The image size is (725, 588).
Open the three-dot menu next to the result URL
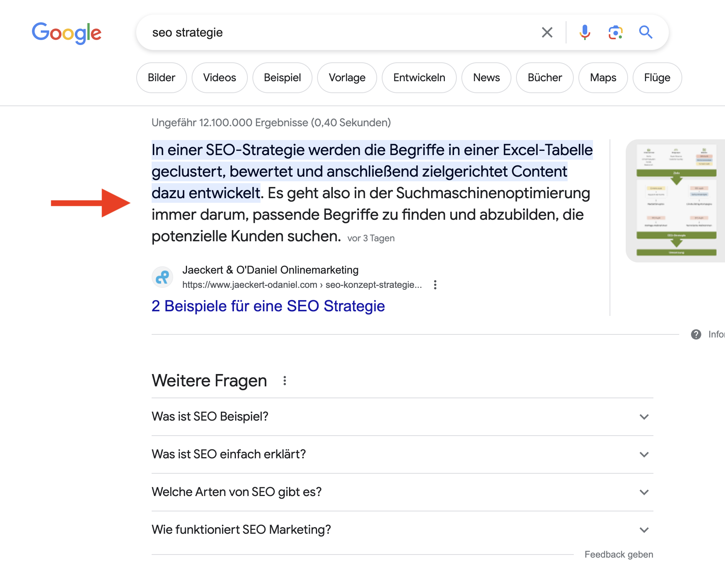click(x=435, y=285)
